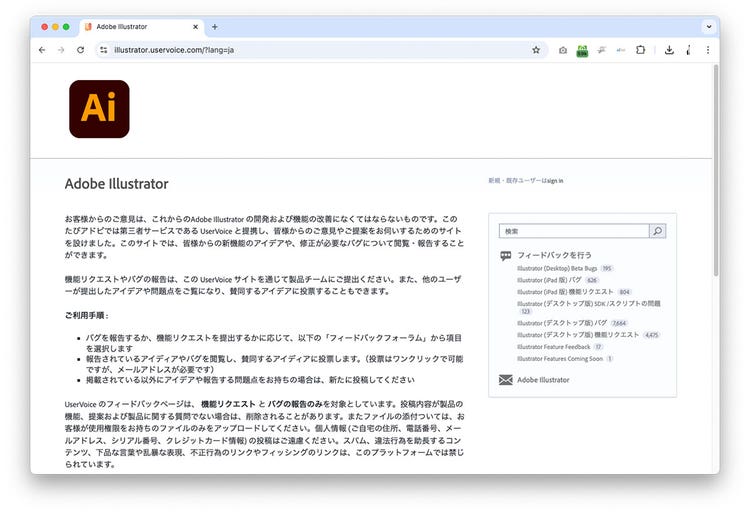Screen dimensions: 750x516
Task: Open Illustrator (Desktop) Beta Bugs forum
Action: 557,268
